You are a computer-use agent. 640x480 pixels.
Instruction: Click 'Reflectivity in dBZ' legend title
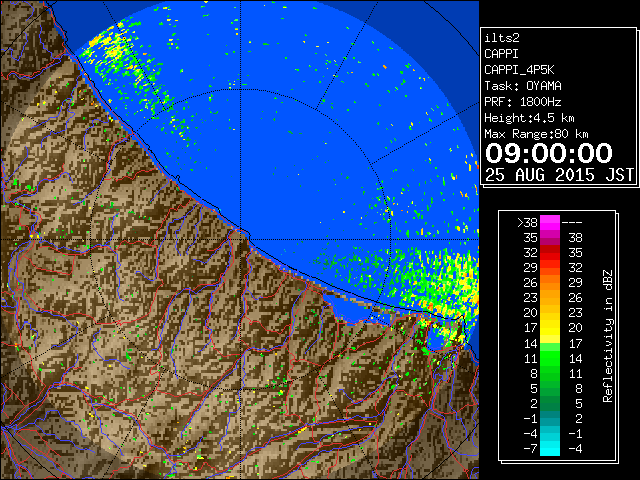pyautogui.click(x=608, y=336)
